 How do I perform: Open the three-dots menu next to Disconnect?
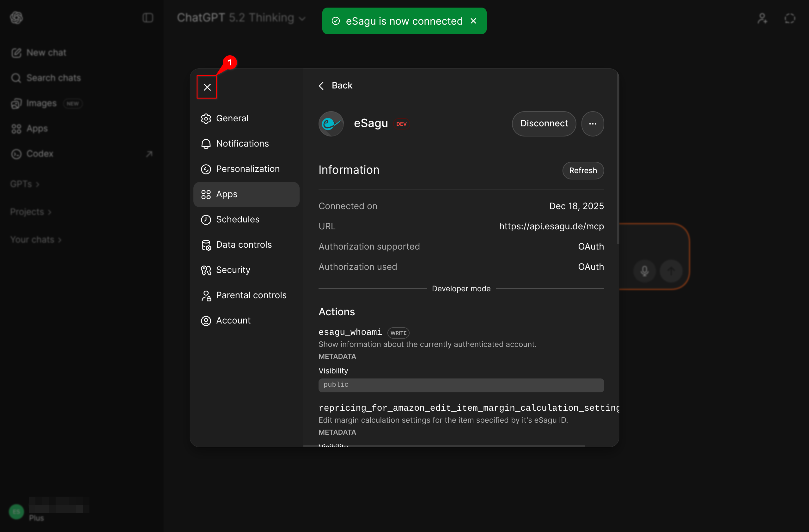pos(593,124)
